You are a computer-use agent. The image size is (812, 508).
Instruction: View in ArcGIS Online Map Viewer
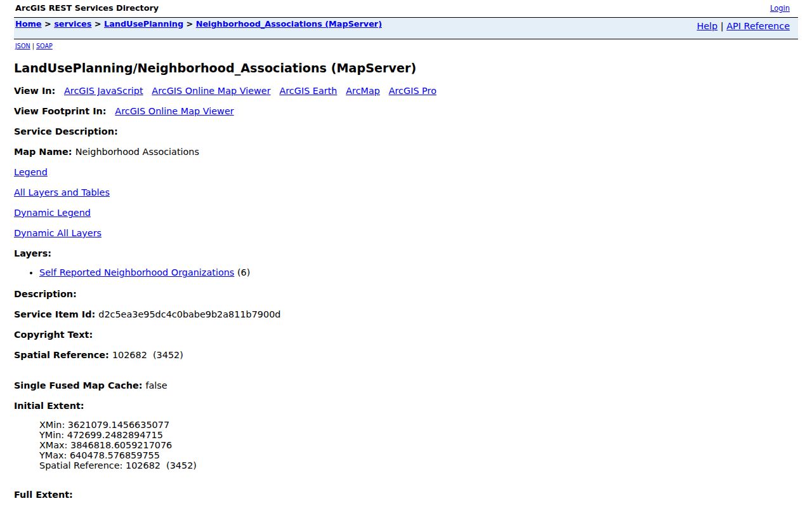pos(211,91)
